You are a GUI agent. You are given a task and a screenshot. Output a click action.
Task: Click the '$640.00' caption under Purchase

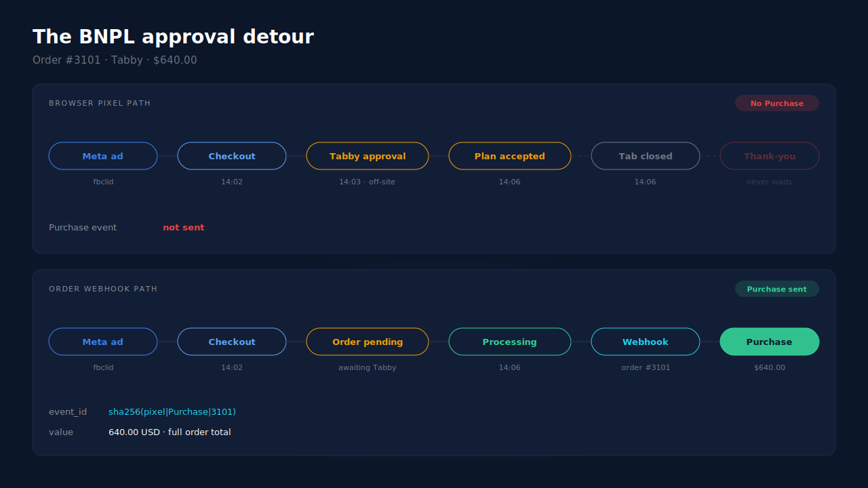click(770, 367)
